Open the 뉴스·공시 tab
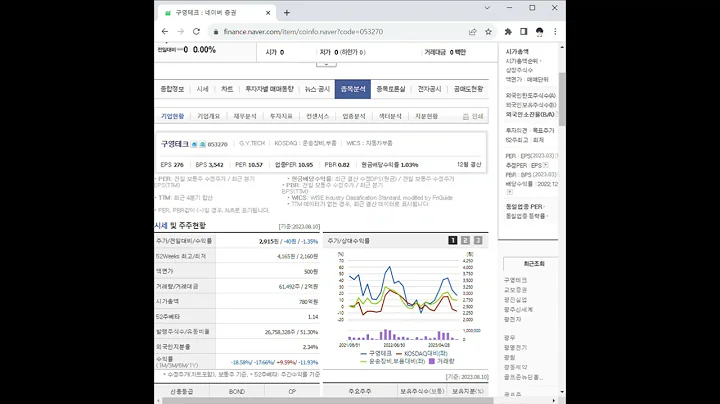This screenshot has height=404, width=720. [317, 89]
